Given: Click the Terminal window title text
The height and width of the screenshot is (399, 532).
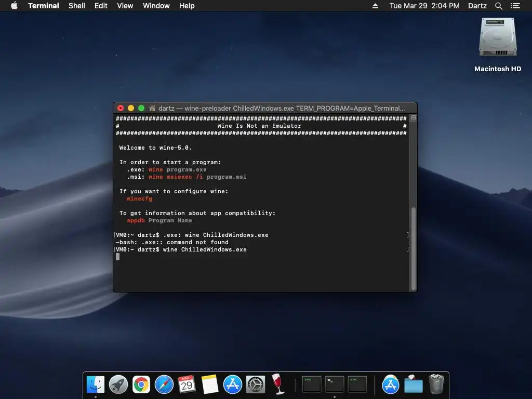Looking at the screenshot, I should [282, 108].
